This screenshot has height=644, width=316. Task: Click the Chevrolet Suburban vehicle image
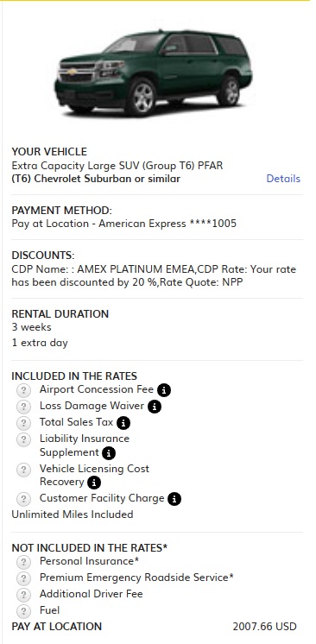(x=154, y=73)
